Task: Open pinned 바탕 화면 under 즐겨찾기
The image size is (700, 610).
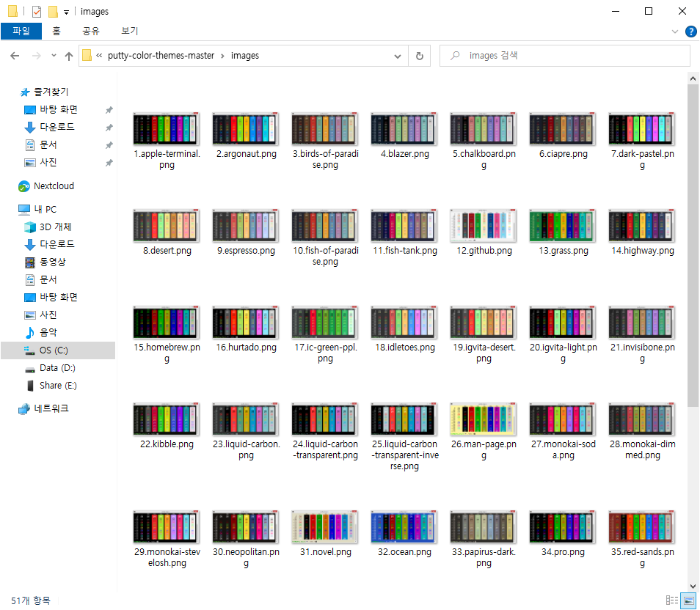Action: (58, 110)
